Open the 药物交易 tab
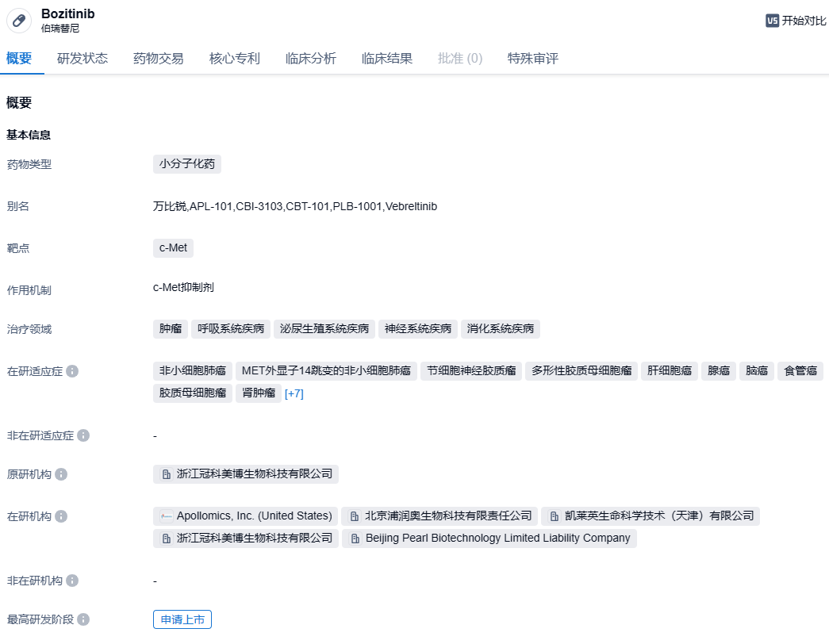The width and height of the screenshot is (829, 644). point(159,59)
